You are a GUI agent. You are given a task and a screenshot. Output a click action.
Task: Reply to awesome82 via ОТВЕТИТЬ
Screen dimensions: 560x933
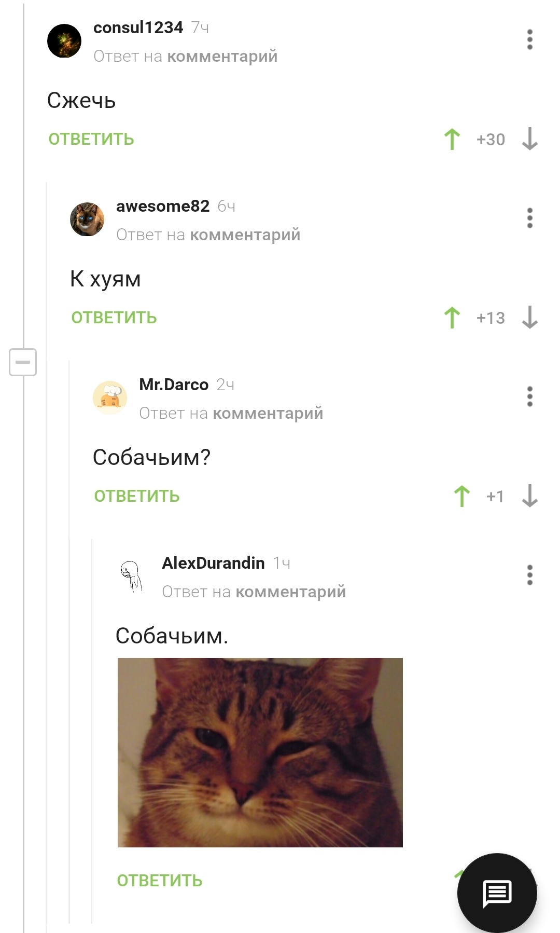114,318
